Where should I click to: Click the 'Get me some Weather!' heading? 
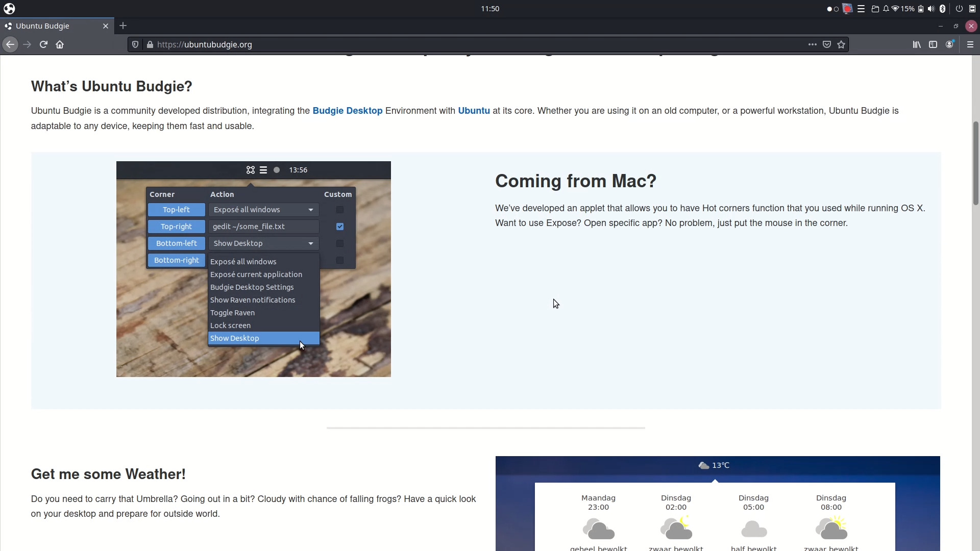[108, 474]
